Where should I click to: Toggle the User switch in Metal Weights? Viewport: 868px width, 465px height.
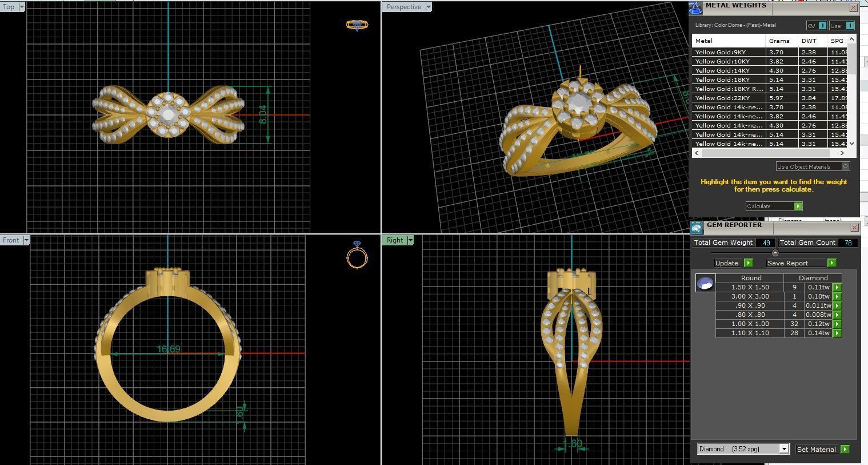point(850,26)
